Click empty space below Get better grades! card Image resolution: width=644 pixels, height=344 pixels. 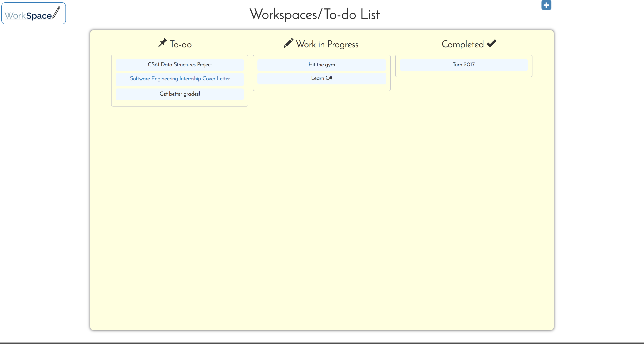click(180, 103)
